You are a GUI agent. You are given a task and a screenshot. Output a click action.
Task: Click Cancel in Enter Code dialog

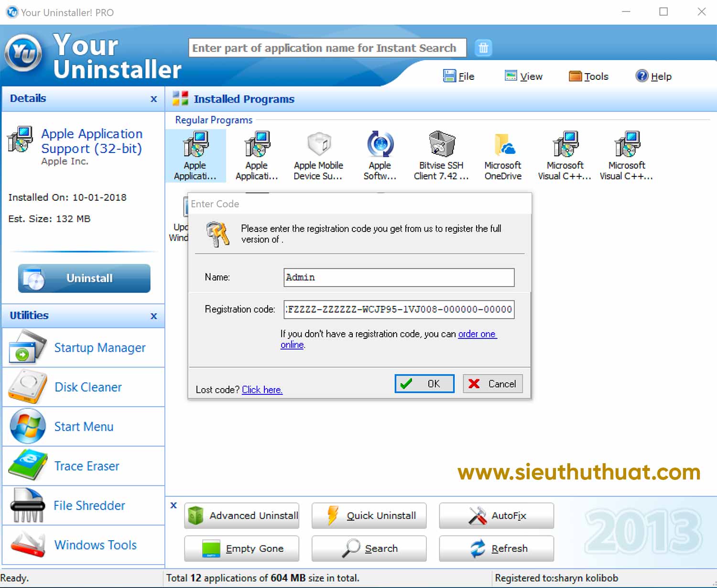pyautogui.click(x=493, y=384)
